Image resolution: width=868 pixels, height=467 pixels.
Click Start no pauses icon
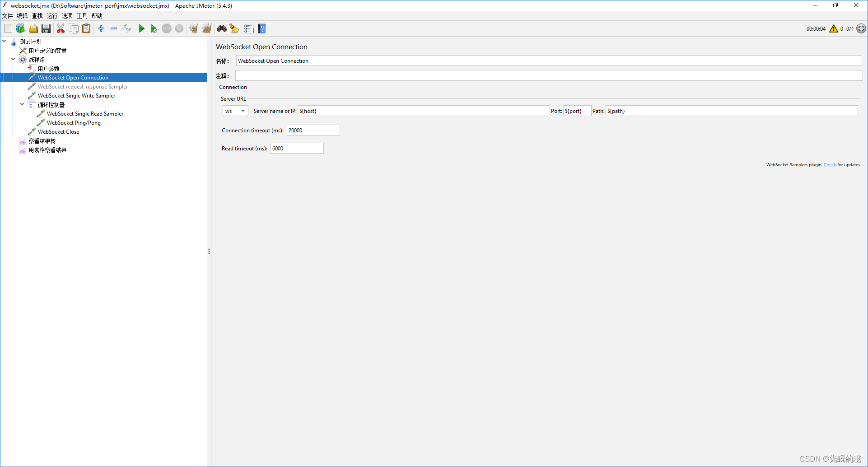(154, 28)
